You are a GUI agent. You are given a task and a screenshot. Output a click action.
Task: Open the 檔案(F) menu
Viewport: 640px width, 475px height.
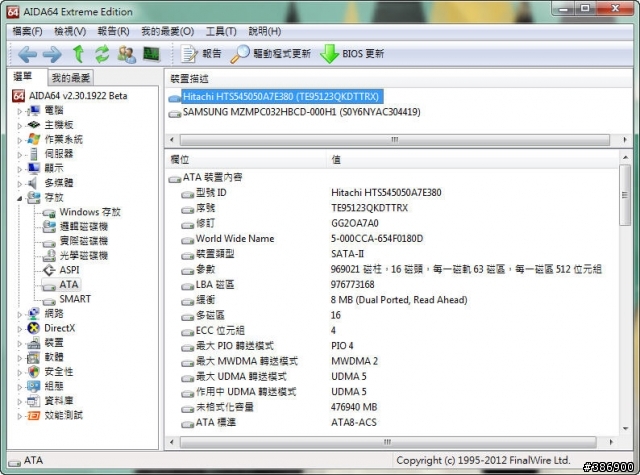tap(27, 31)
